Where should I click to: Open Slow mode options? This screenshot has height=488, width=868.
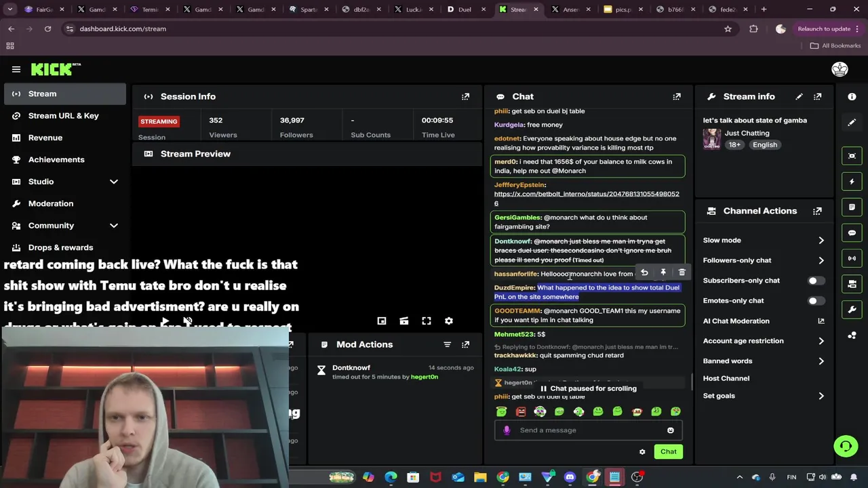(764, 241)
